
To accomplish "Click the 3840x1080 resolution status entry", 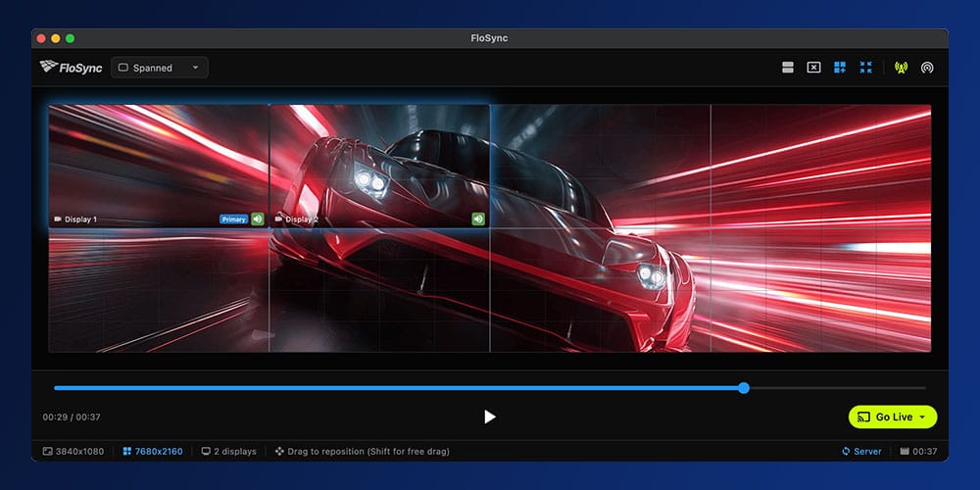I will click(73, 451).
